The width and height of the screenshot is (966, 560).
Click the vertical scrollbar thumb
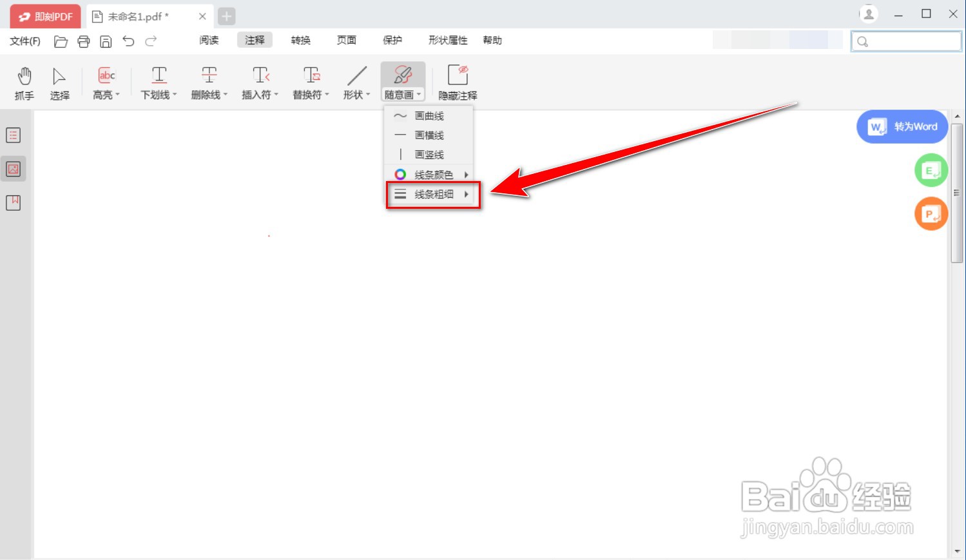[x=957, y=192]
